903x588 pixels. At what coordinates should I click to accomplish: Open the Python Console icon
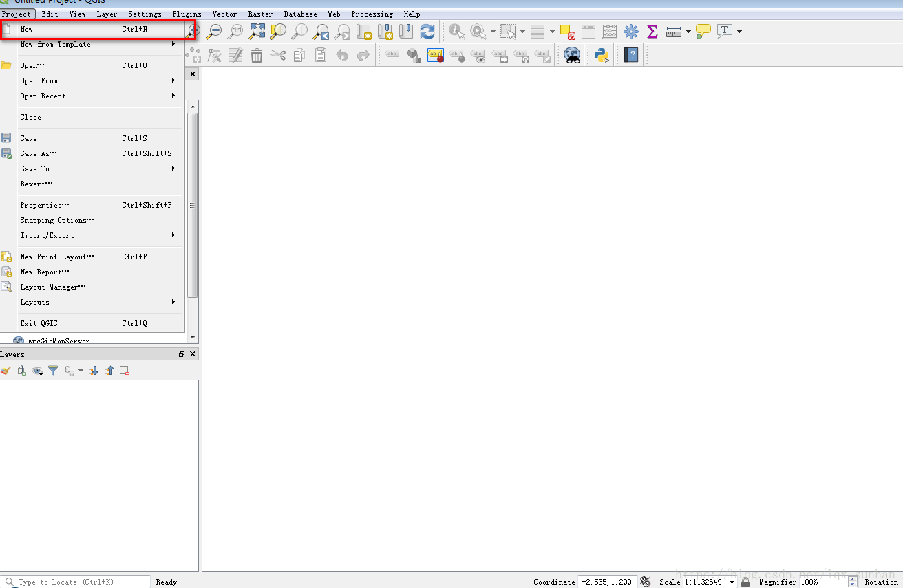coord(602,56)
